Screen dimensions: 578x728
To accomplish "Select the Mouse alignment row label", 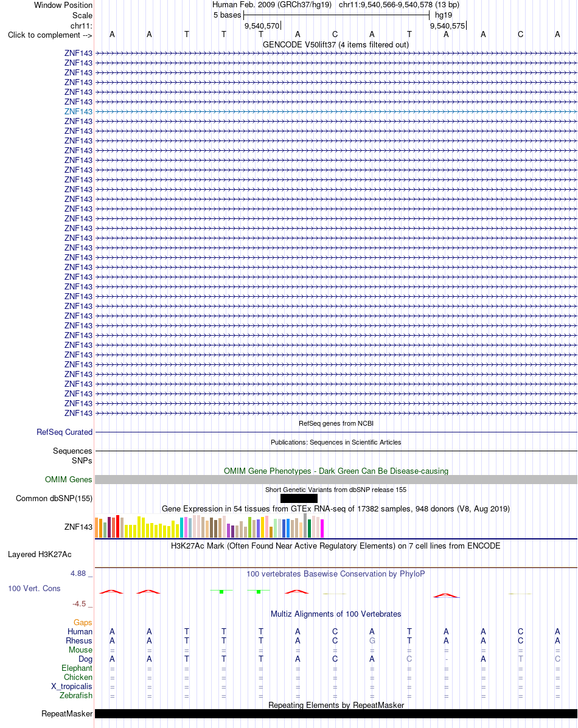I will point(80,650).
